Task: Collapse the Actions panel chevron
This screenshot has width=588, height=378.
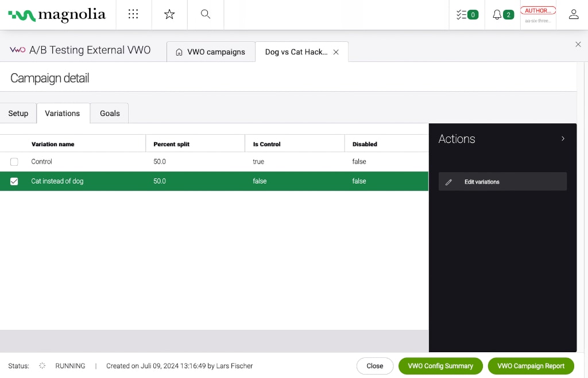Action: click(x=563, y=139)
